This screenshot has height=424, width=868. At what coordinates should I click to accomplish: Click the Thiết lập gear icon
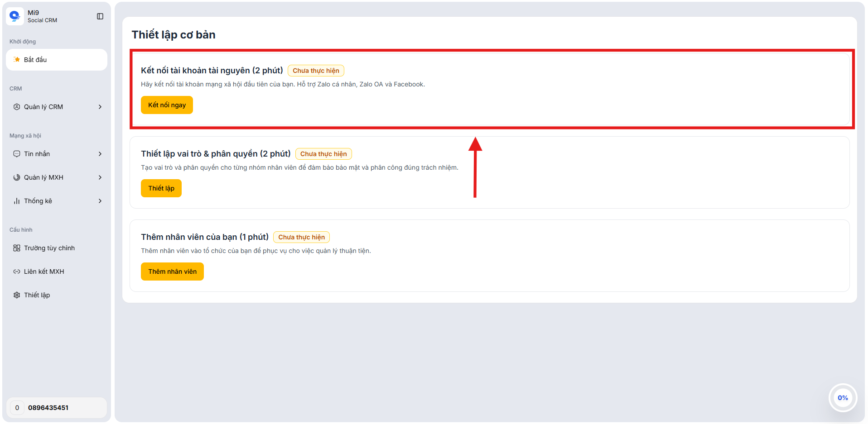17,295
